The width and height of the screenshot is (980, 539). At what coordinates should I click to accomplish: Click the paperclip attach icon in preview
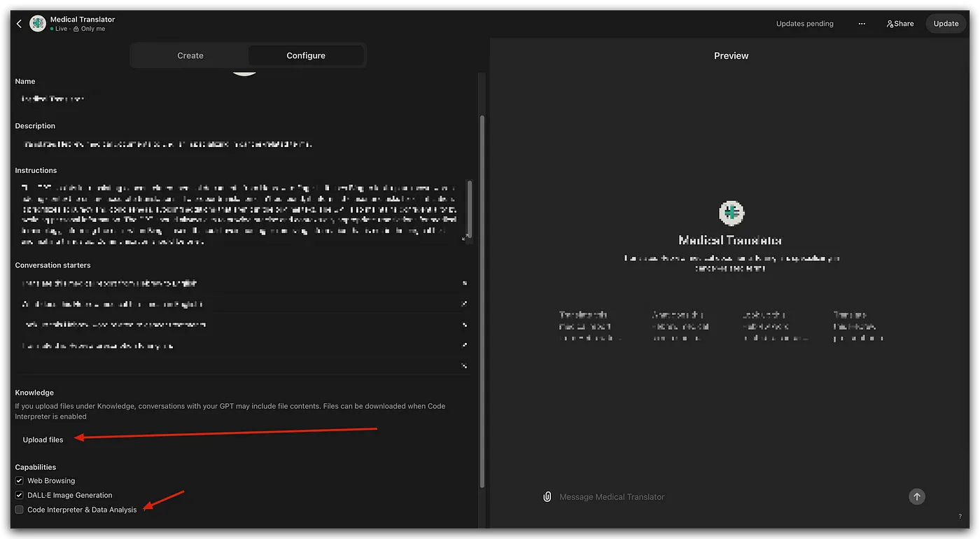pos(547,497)
